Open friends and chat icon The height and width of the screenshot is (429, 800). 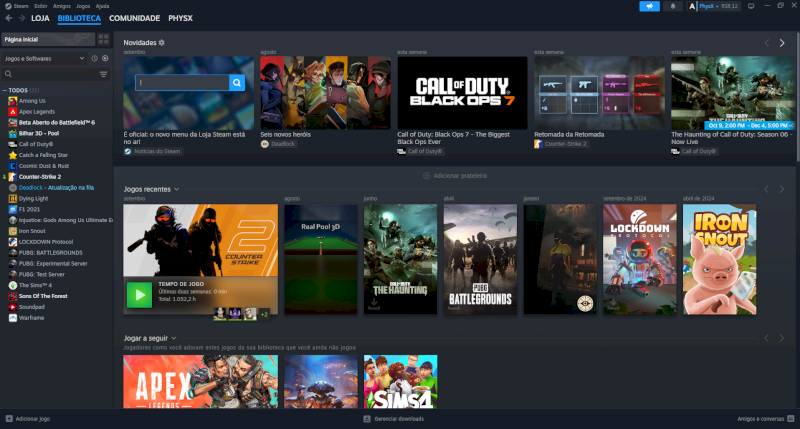(x=791, y=419)
